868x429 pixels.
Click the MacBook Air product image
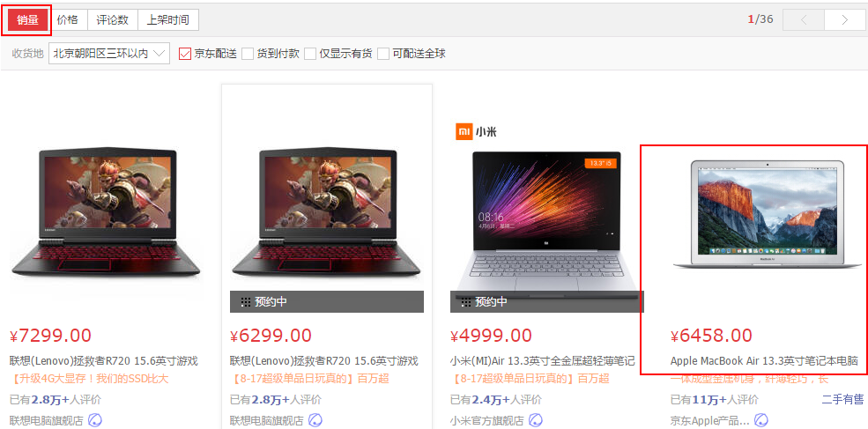coord(768,215)
